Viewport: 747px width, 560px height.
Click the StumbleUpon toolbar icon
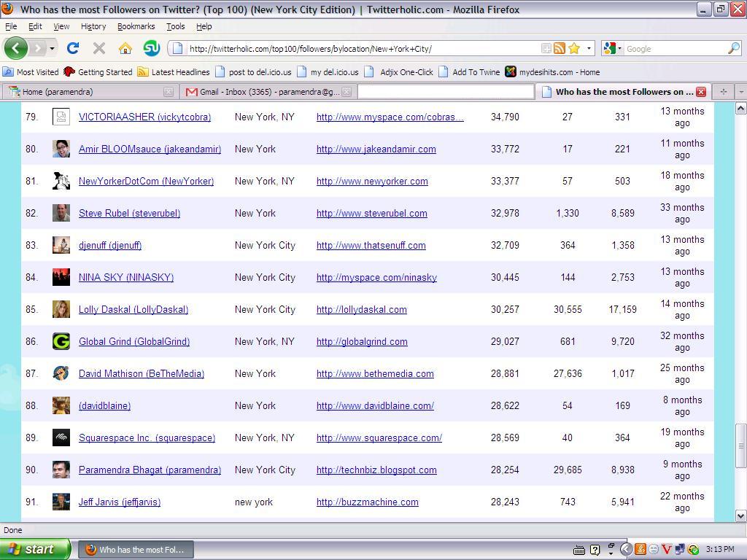coord(152,48)
